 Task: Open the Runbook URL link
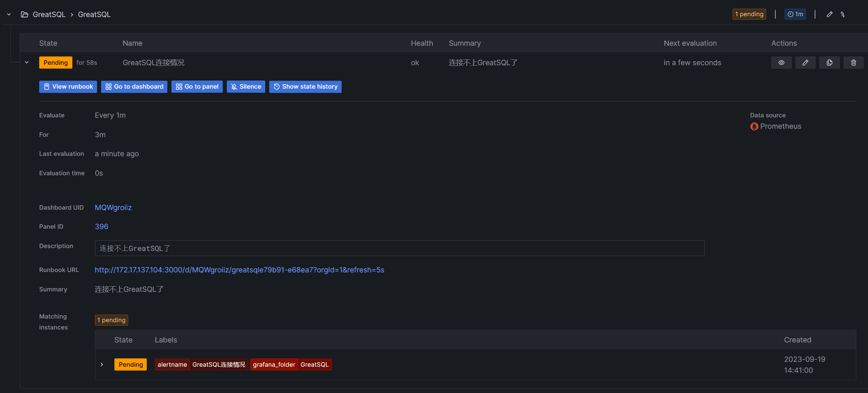click(x=239, y=270)
